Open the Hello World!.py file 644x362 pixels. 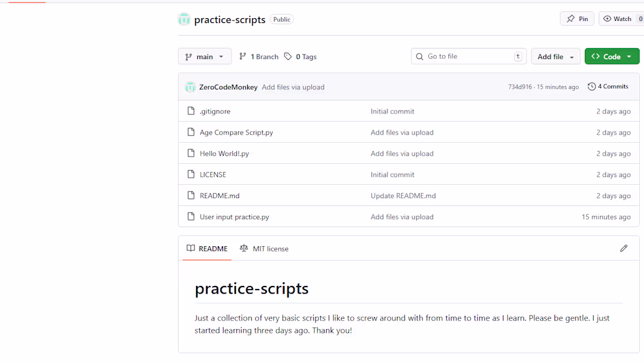(x=224, y=153)
